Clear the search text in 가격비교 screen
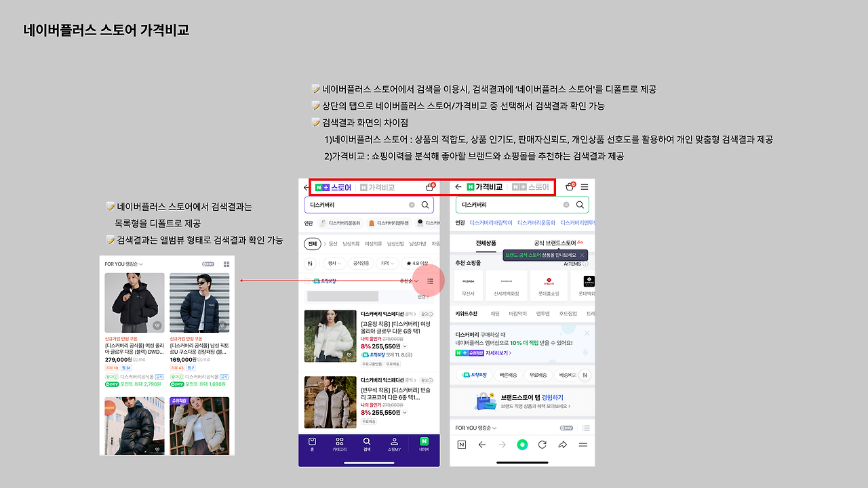 pyautogui.click(x=566, y=205)
